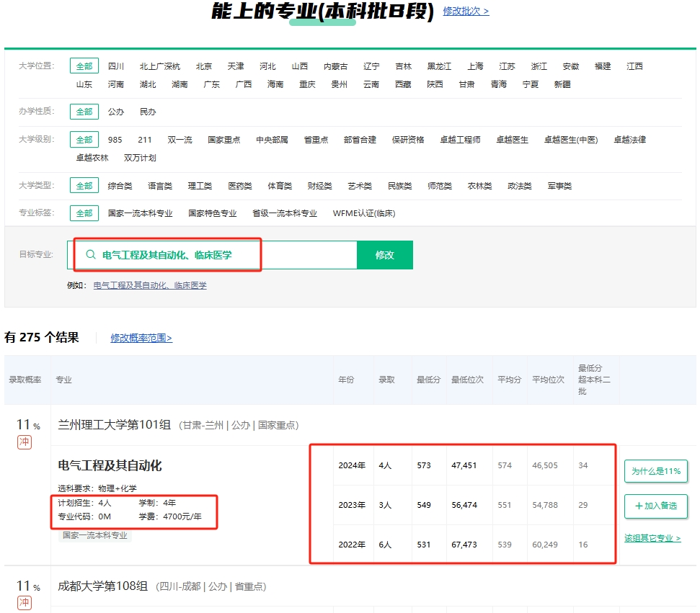Click the 冲 badge beside 兰州理工大学

tap(25, 442)
